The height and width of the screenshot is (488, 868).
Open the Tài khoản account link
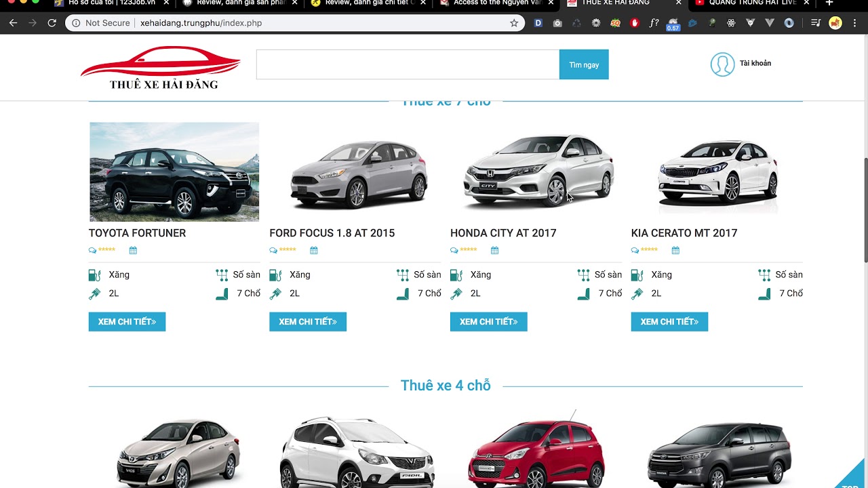click(x=755, y=64)
